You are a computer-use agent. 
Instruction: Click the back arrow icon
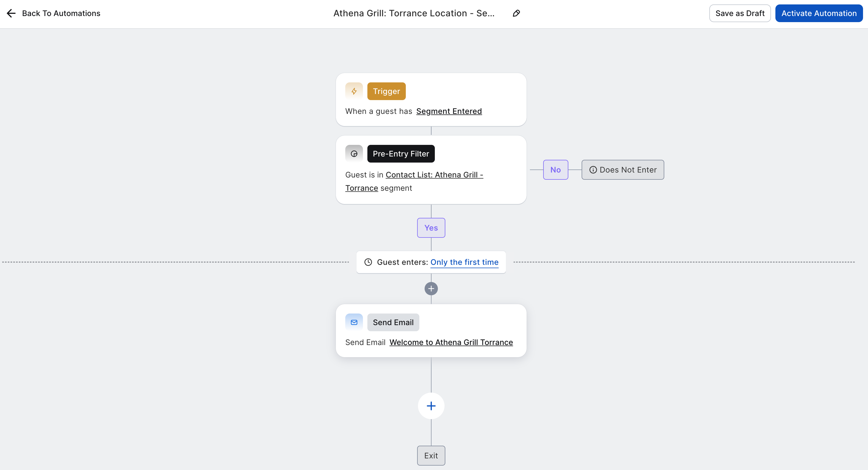tap(11, 13)
